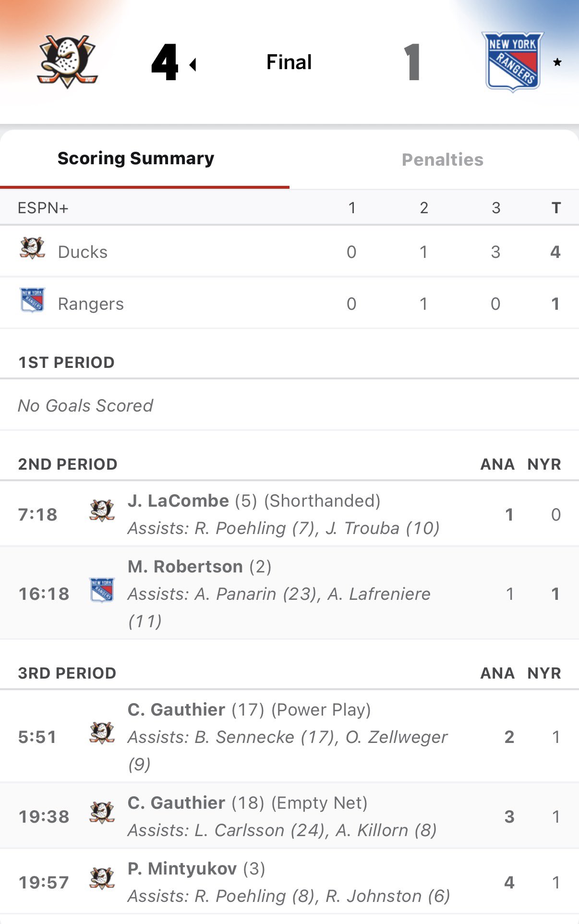The height and width of the screenshot is (924, 579).
Task: Tap the Ducks icon beside the 19:38 goal
Action: click(102, 813)
